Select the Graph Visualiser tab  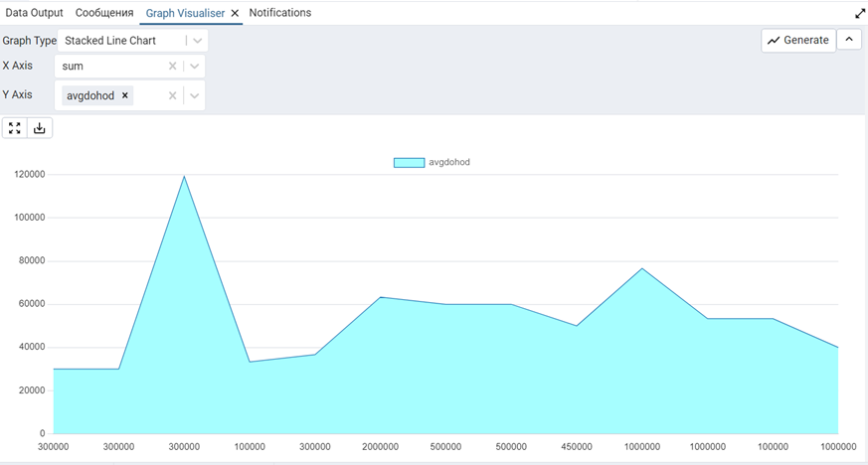click(x=185, y=13)
